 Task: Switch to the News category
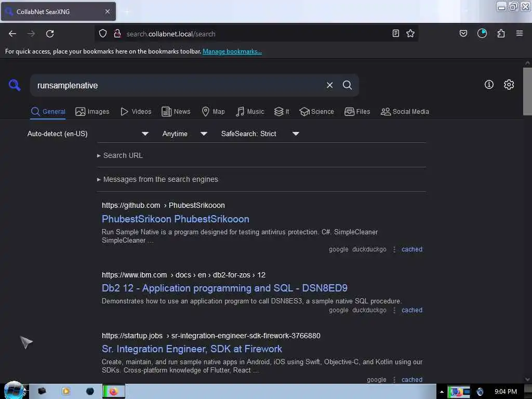pyautogui.click(x=176, y=112)
